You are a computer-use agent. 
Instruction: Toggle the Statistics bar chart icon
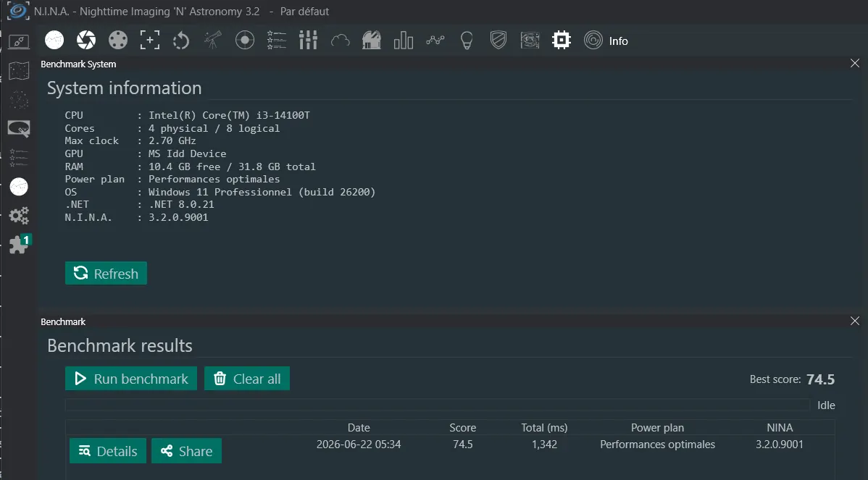tap(403, 41)
